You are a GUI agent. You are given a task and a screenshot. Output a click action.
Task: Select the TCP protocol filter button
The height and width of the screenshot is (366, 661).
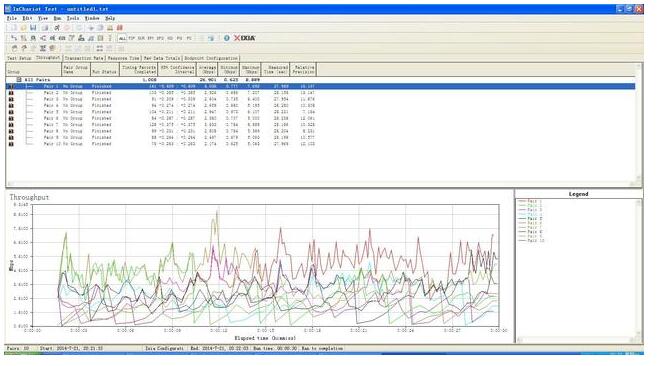132,38
